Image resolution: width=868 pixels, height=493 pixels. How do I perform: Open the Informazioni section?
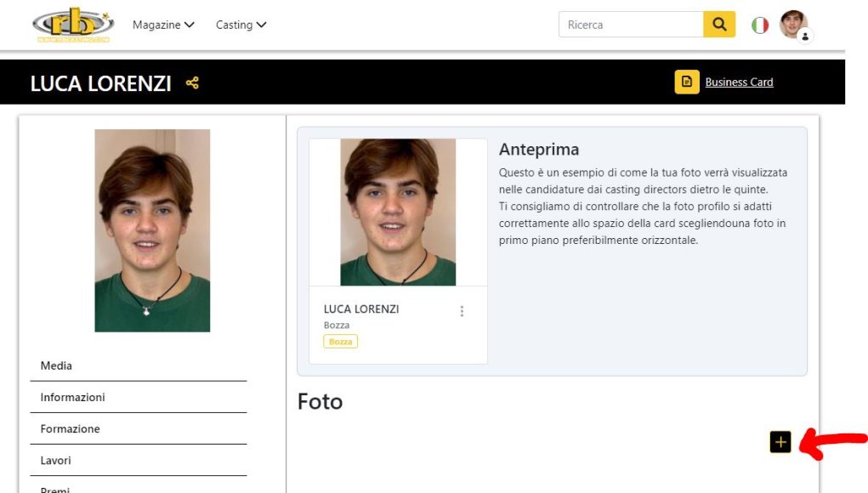coord(139,397)
